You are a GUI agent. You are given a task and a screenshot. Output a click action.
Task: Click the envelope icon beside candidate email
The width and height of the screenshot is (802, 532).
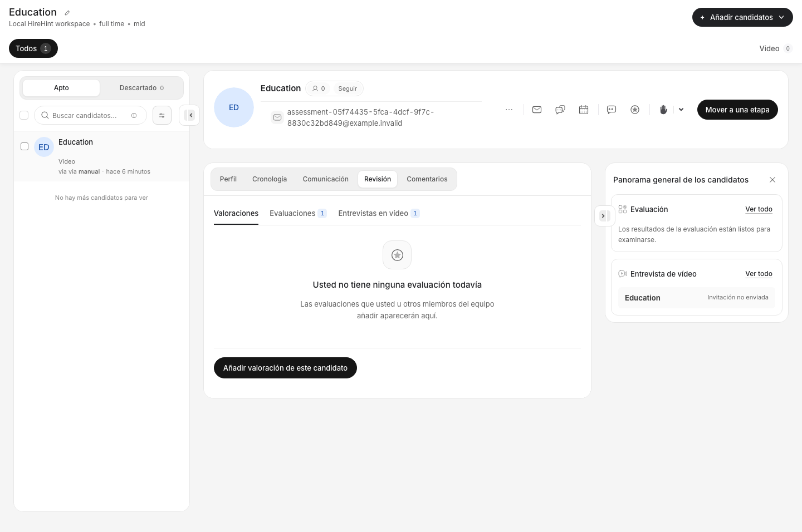(x=277, y=117)
